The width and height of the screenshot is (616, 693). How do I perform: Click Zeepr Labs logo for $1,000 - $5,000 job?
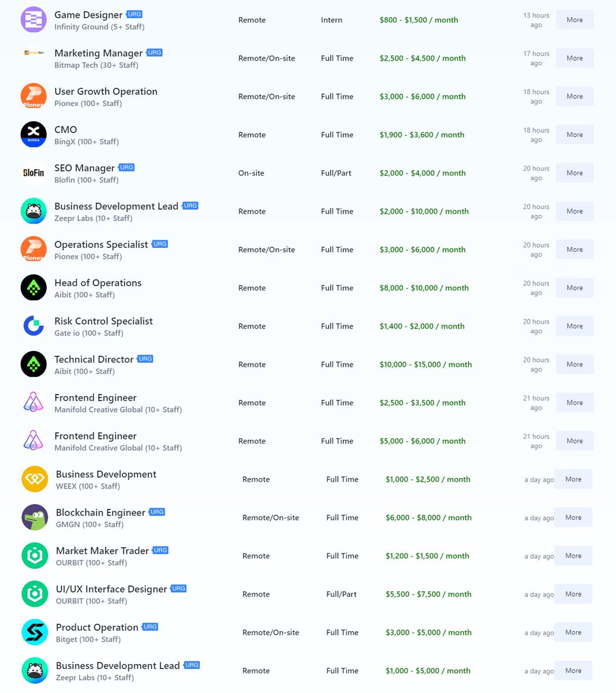(35, 670)
